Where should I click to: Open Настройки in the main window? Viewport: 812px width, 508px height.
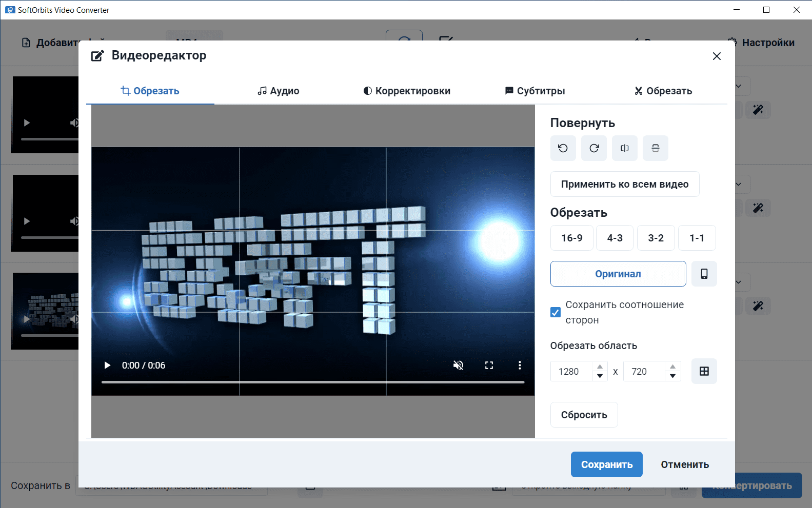[761, 43]
